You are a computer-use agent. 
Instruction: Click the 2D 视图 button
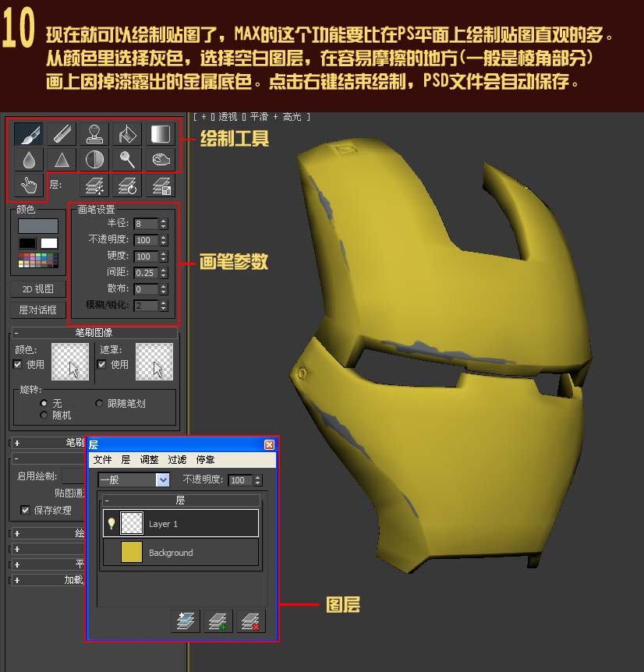(37, 288)
